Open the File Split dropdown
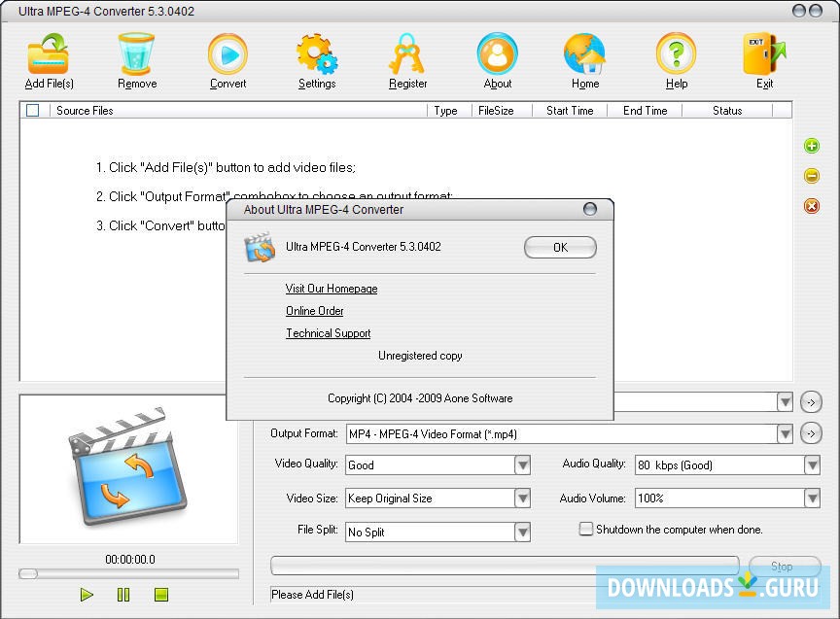 522,532
